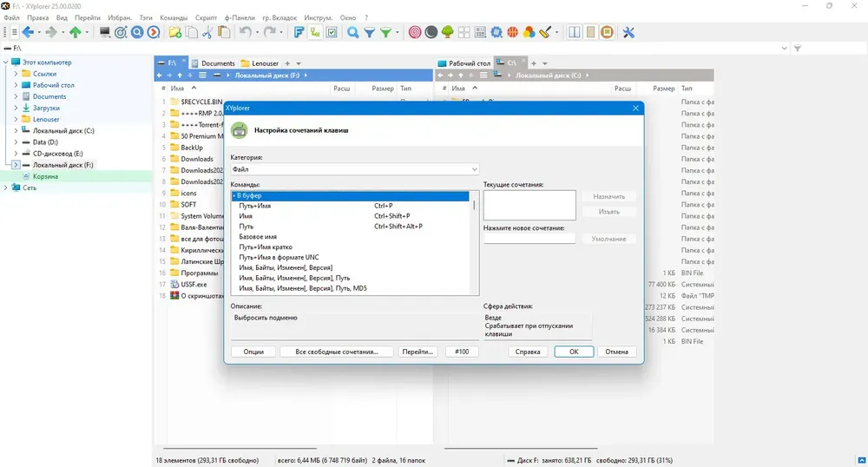Image resolution: width=868 pixels, height=467 pixels.
Task: Click the dark moon ghost-filter icon
Action: [x=431, y=33]
